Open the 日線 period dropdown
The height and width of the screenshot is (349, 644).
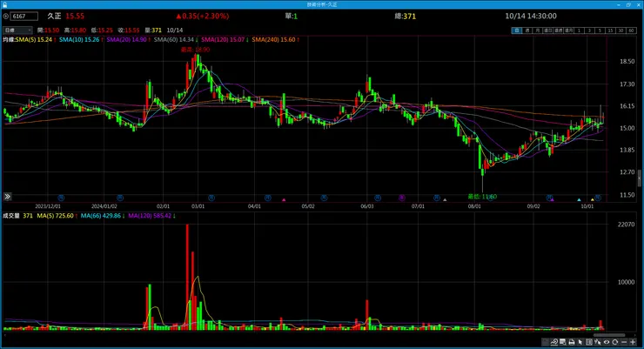coord(17,30)
